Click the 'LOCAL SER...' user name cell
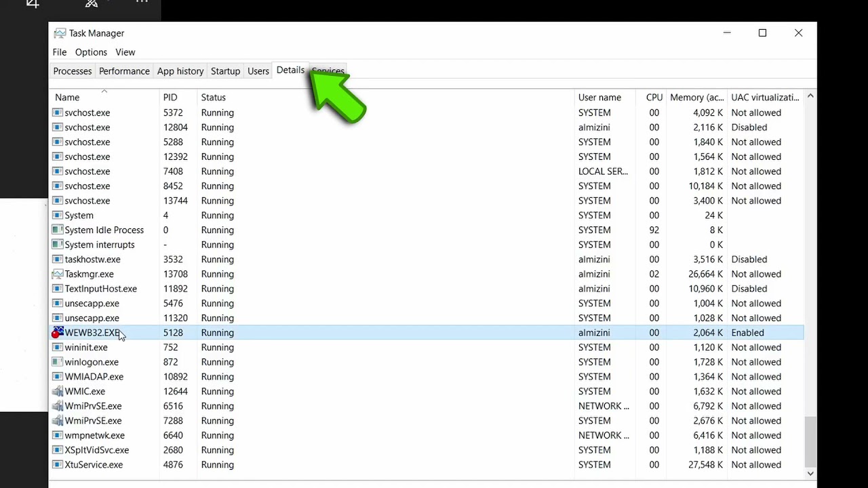The height and width of the screenshot is (488, 868). point(603,171)
